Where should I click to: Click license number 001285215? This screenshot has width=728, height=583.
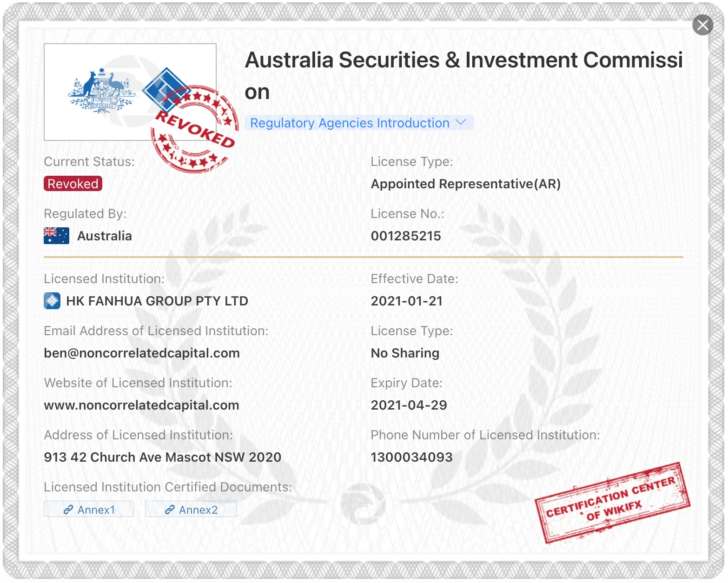coord(406,236)
